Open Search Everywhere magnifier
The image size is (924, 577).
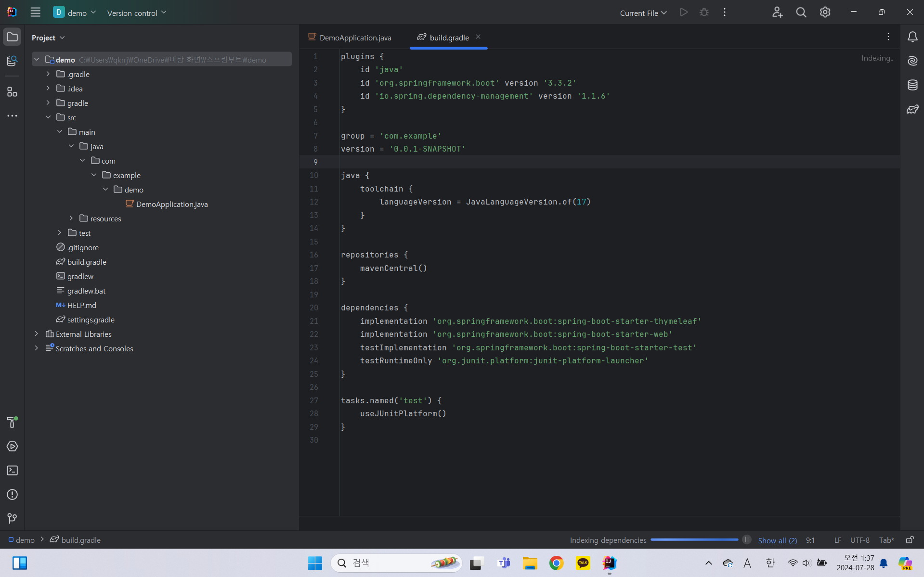pos(801,13)
